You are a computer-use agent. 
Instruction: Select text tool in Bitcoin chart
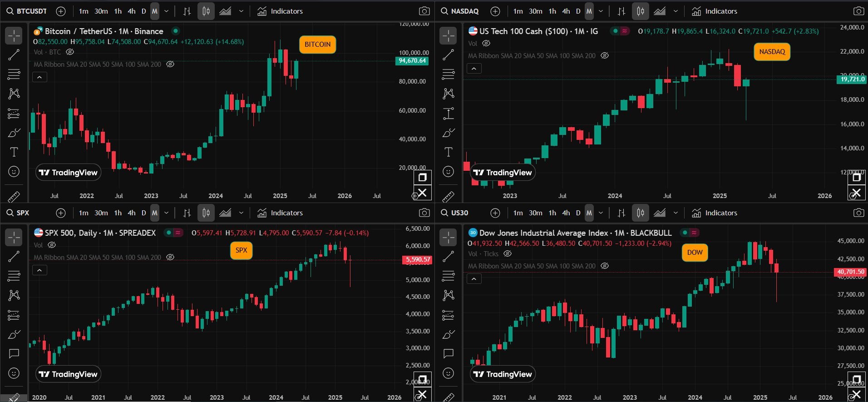click(x=14, y=152)
